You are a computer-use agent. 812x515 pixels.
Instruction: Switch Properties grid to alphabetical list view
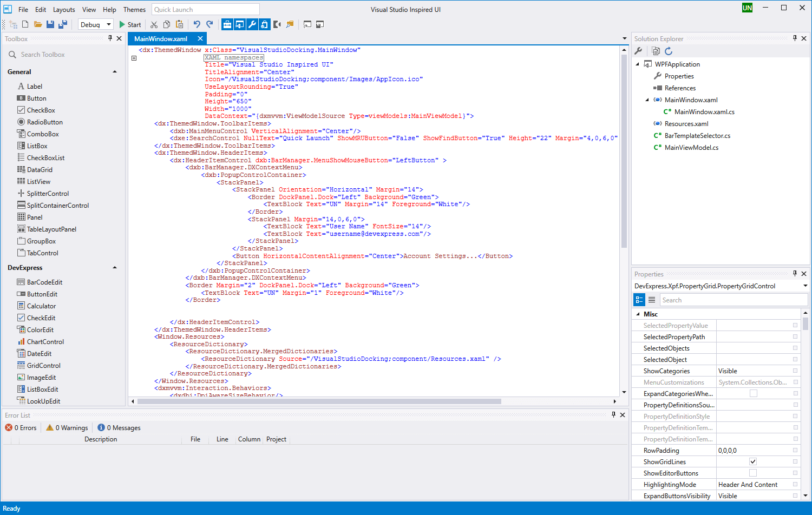(652, 300)
